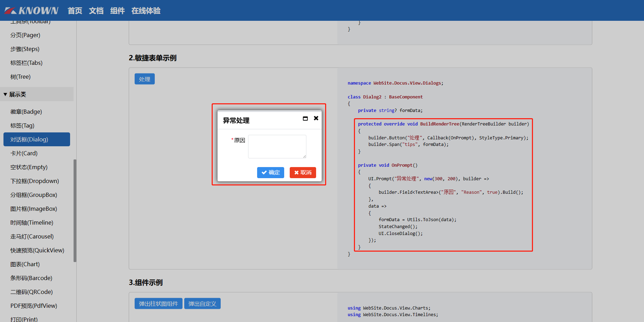Click the UI.CloseDialog(); code line
This screenshot has height=322, width=644.
(401, 233)
